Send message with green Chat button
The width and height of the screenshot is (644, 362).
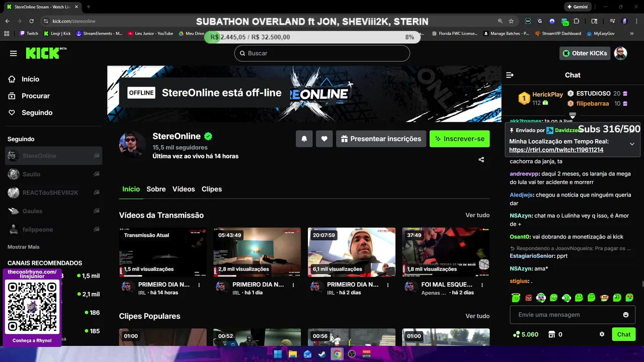point(624,334)
